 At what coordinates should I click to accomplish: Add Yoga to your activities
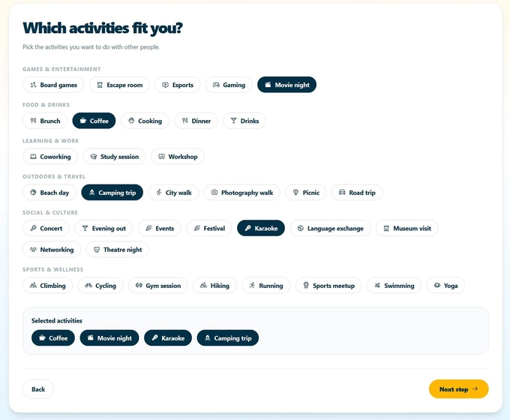[x=445, y=286]
